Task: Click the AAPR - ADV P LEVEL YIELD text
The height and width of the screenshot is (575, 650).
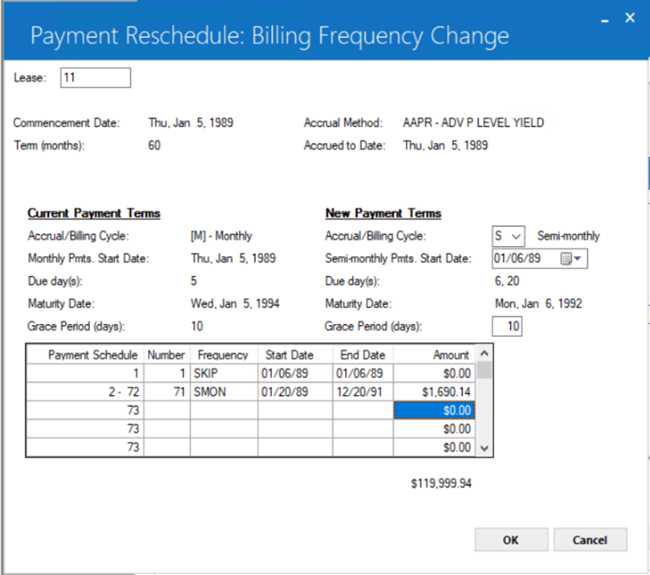Action: coord(473,123)
